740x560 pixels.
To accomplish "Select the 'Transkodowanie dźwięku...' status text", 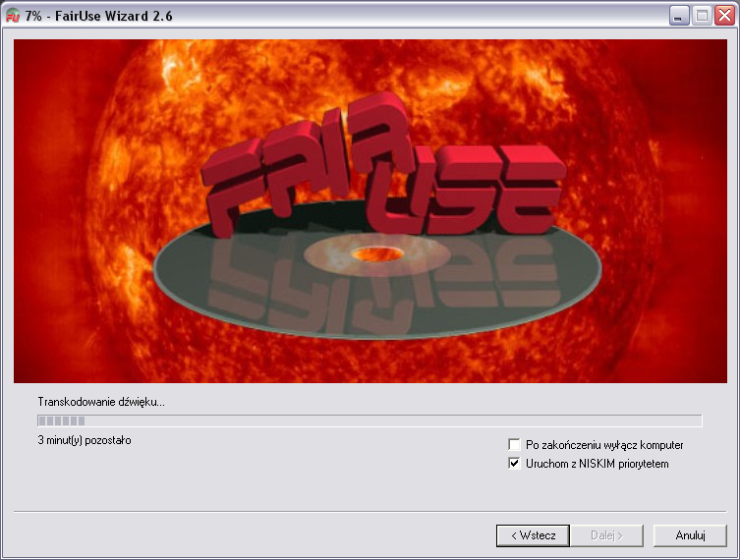I will [x=101, y=402].
